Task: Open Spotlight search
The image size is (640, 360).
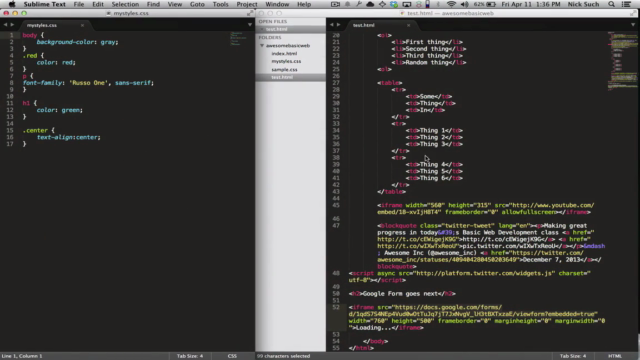Action: (611, 4)
